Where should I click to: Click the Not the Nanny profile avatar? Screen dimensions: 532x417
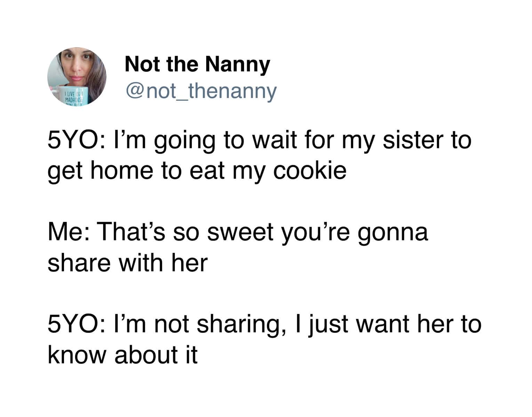(77, 76)
